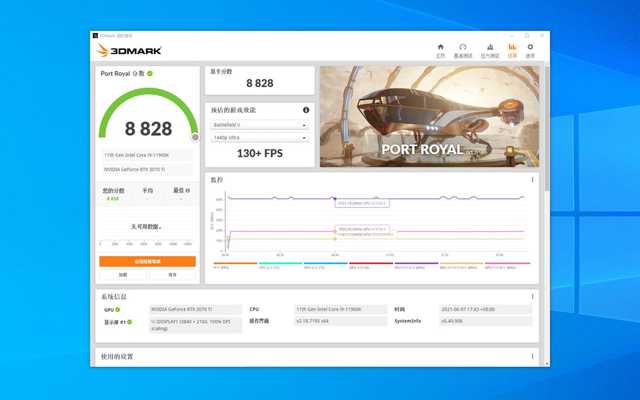
Task: Click the Save button under the score panel
Action: coord(172,274)
